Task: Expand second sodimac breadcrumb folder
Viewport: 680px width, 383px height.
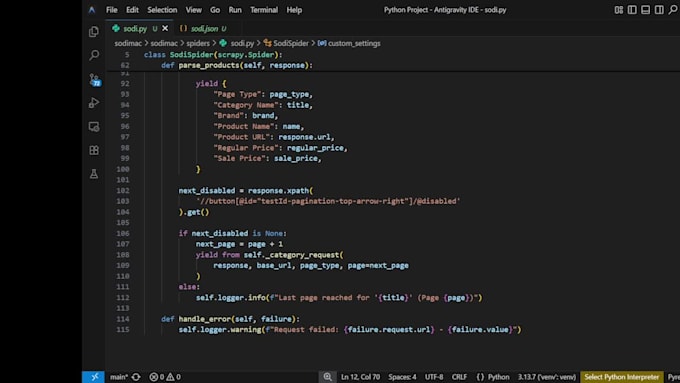Action: tap(164, 43)
